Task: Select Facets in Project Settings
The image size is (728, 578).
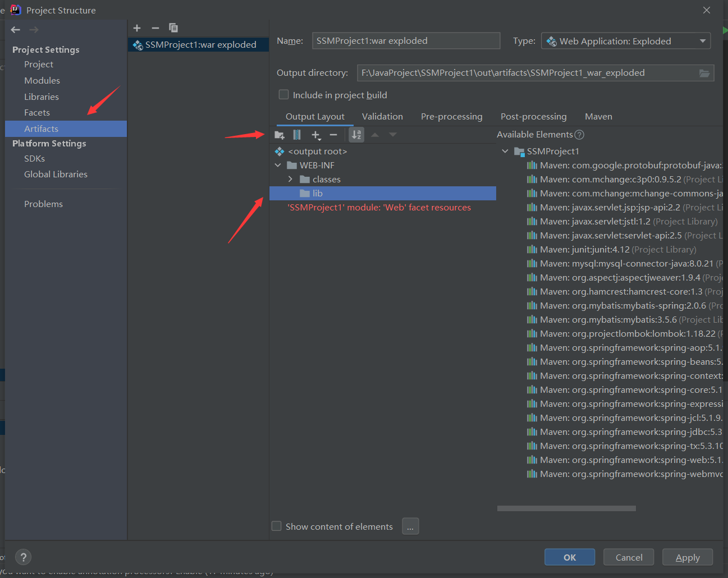Action: (37, 113)
